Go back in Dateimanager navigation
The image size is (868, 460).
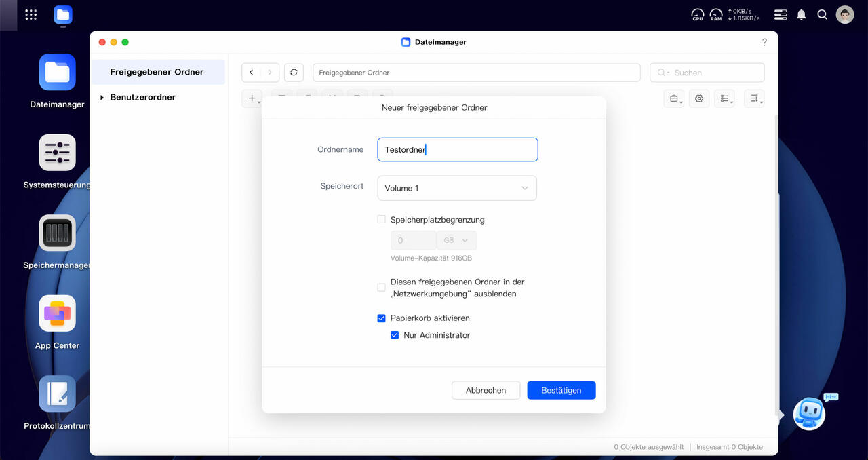click(252, 72)
